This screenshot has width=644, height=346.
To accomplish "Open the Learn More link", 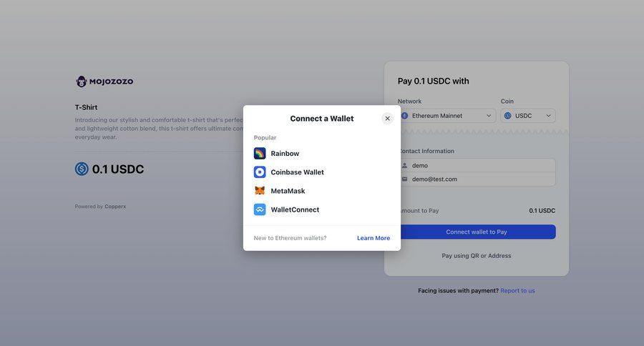I will coord(374,238).
